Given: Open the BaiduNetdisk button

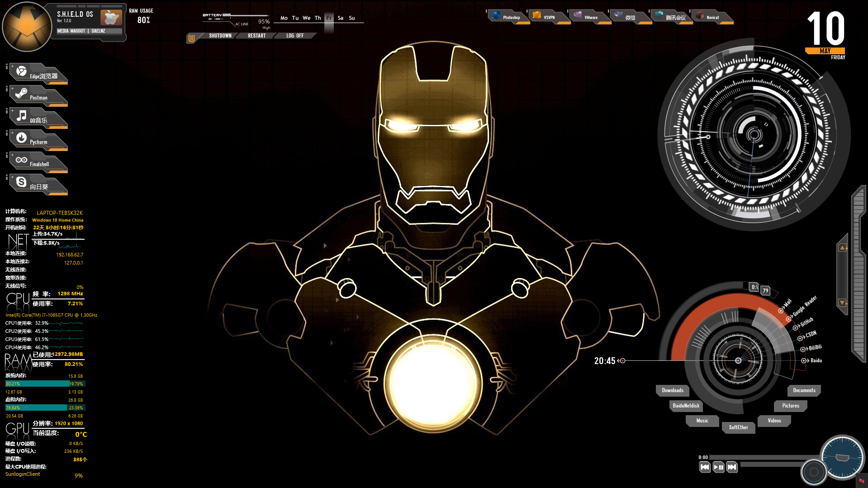Looking at the screenshot, I should [686, 406].
